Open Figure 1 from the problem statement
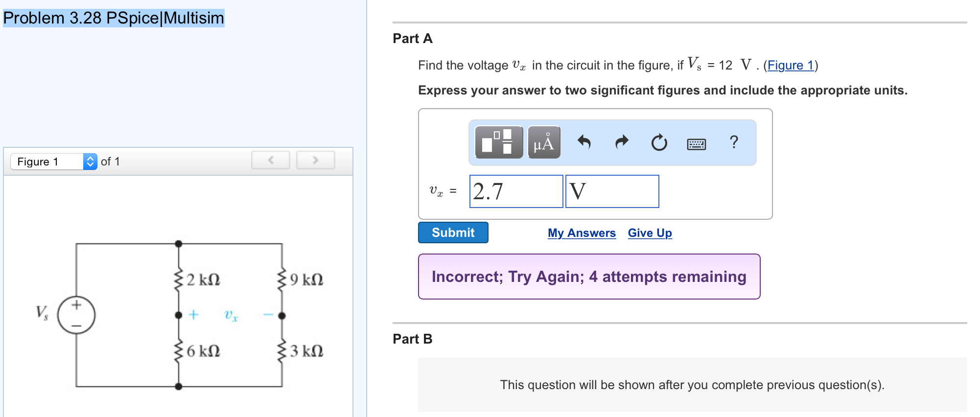Viewport: 980px width, 417px height. click(x=791, y=65)
